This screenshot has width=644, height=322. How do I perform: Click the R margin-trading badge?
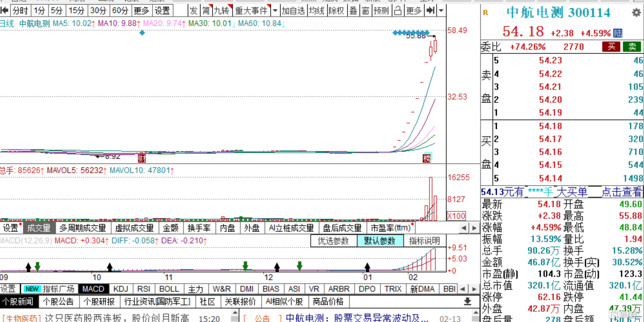pos(486,13)
